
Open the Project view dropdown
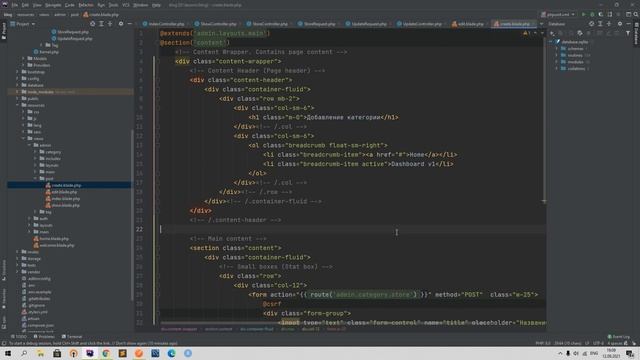(23, 24)
